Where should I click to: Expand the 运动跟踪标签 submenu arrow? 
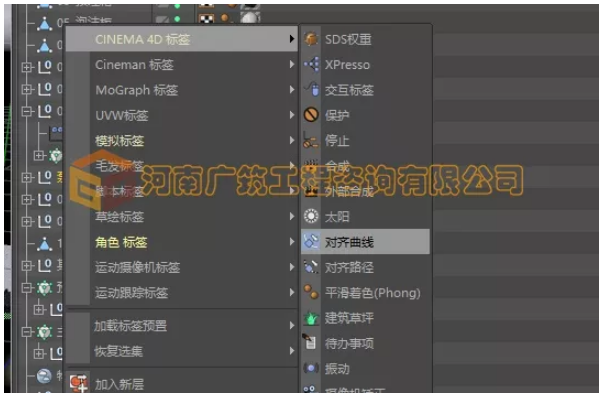292,293
